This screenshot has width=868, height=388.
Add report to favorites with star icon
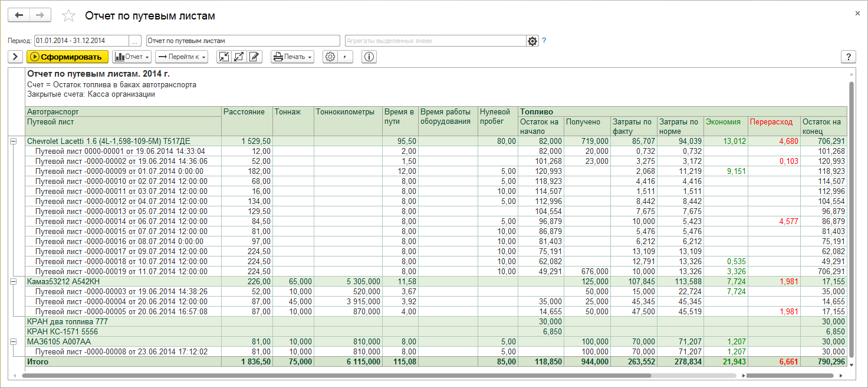pyautogui.click(x=69, y=16)
